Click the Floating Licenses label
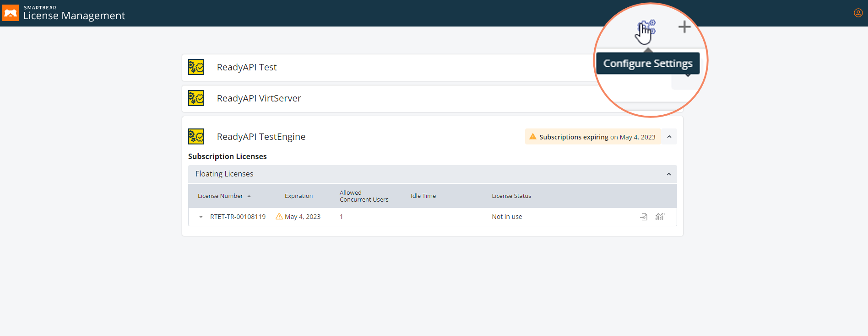 click(224, 174)
